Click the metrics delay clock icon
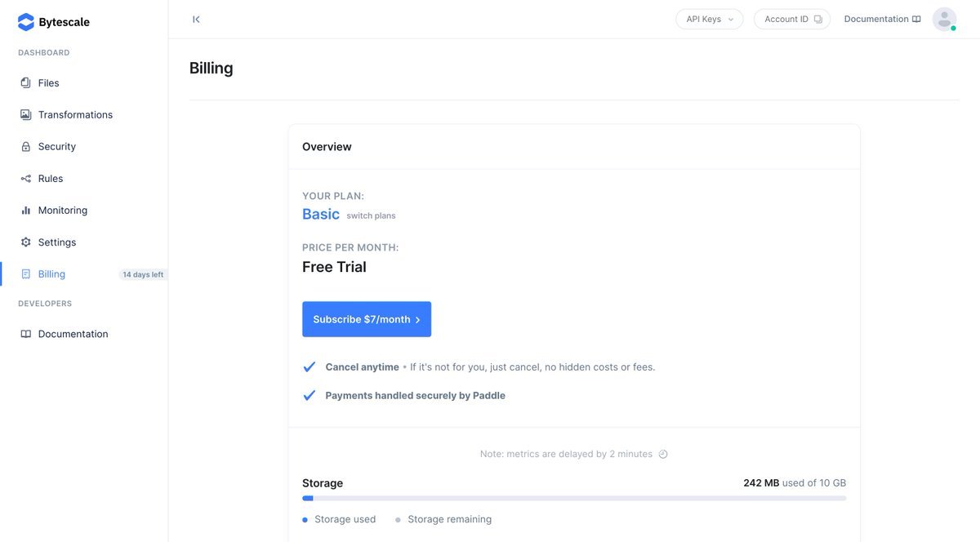This screenshot has height=542, width=980. click(663, 454)
